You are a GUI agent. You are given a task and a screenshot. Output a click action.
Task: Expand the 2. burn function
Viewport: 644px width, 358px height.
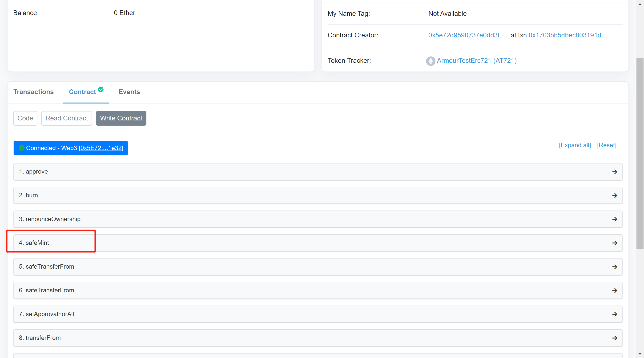click(318, 195)
